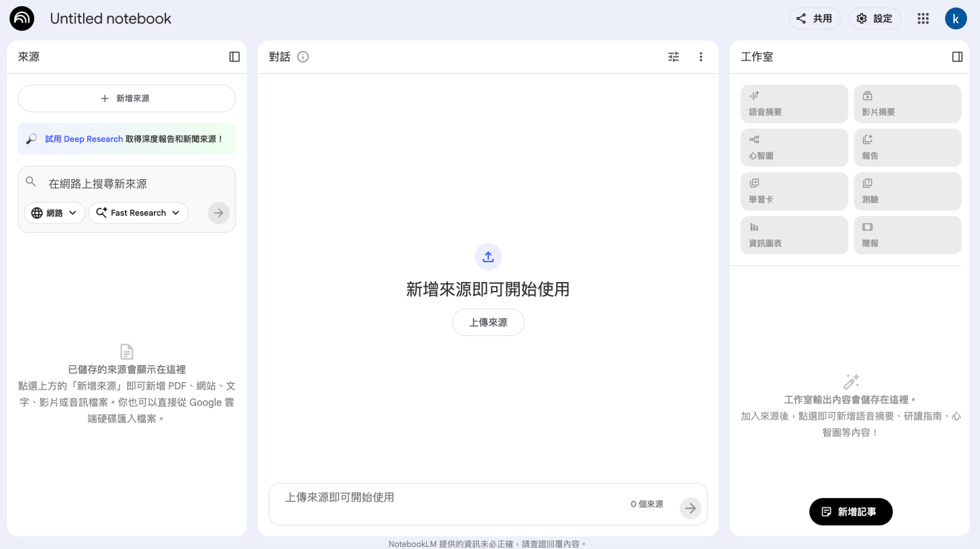Generate a 簡報 presentation

click(x=907, y=234)
